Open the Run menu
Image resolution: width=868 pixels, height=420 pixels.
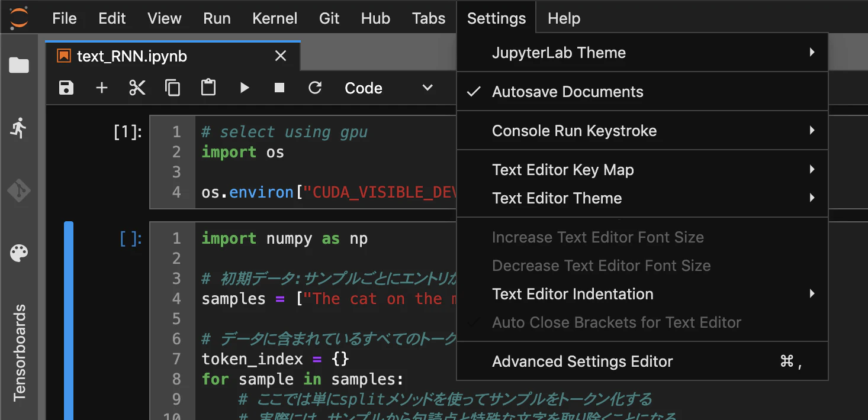click(x=217, y=18)
